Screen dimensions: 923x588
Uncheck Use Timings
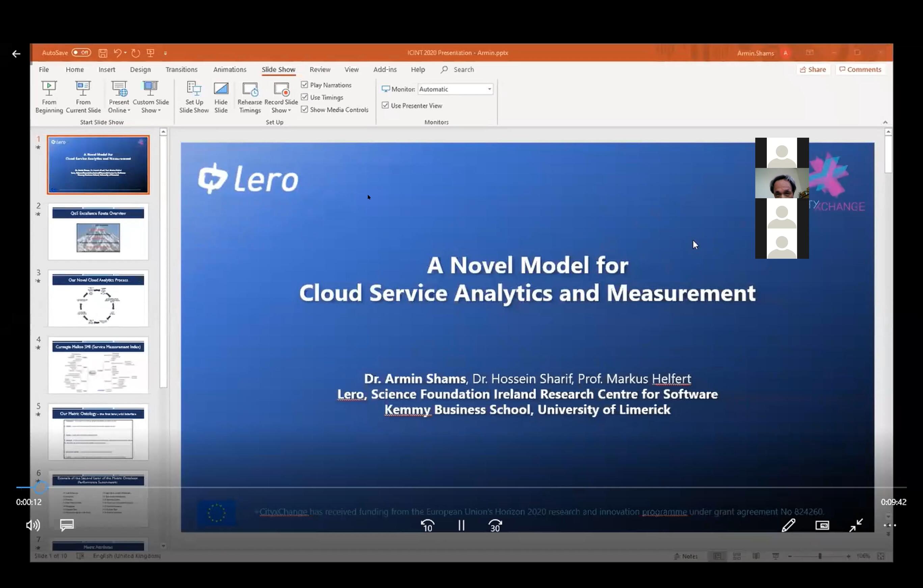tap(304, 97)
